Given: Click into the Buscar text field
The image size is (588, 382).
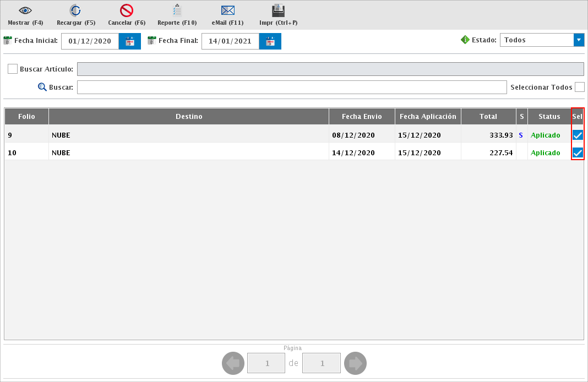Looking at the screenshot, I should click(x=291, y=87).
